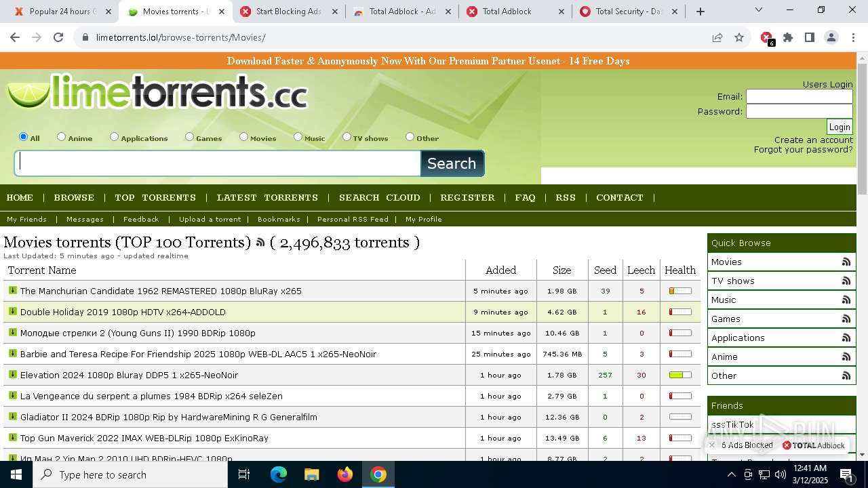Image resolution: width=868 pixels, height=488 pixels.
Task: Click the Create an account link
Action: 814,140
